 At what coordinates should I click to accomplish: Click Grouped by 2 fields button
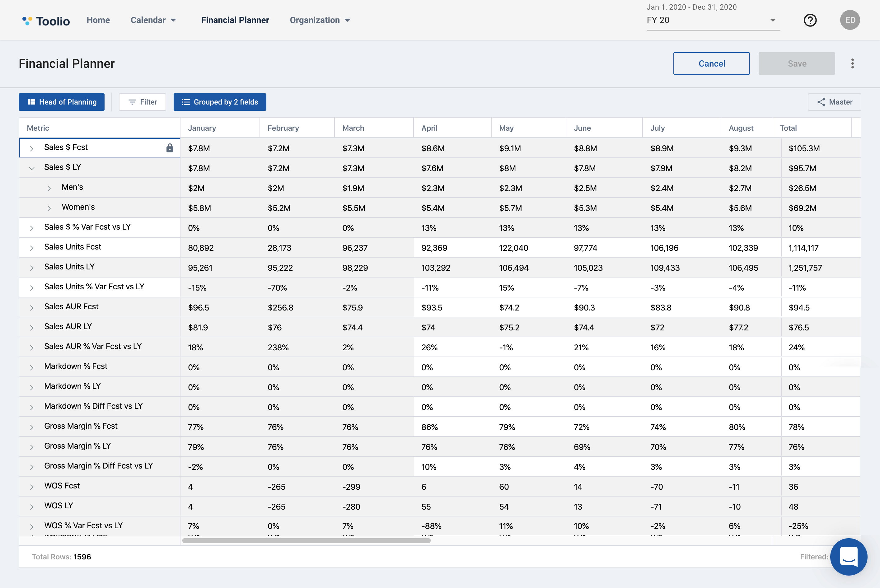point(220,102)
